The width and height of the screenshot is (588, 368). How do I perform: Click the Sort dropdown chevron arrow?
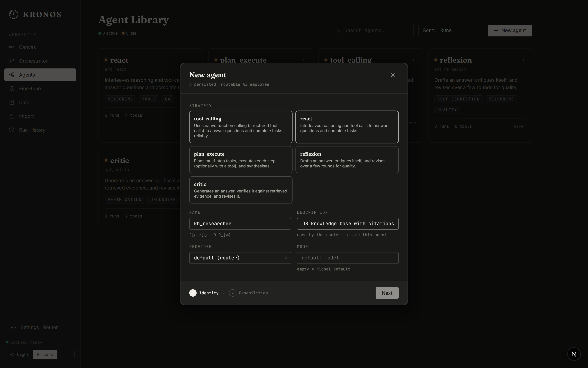coord(477,31)
